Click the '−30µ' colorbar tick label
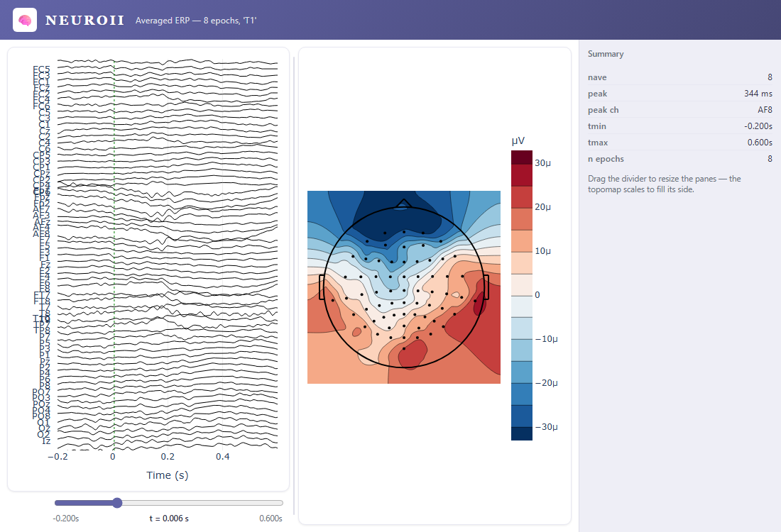This screenshot has width=781, height=532. pyautogui.click(x=547, y=427)
